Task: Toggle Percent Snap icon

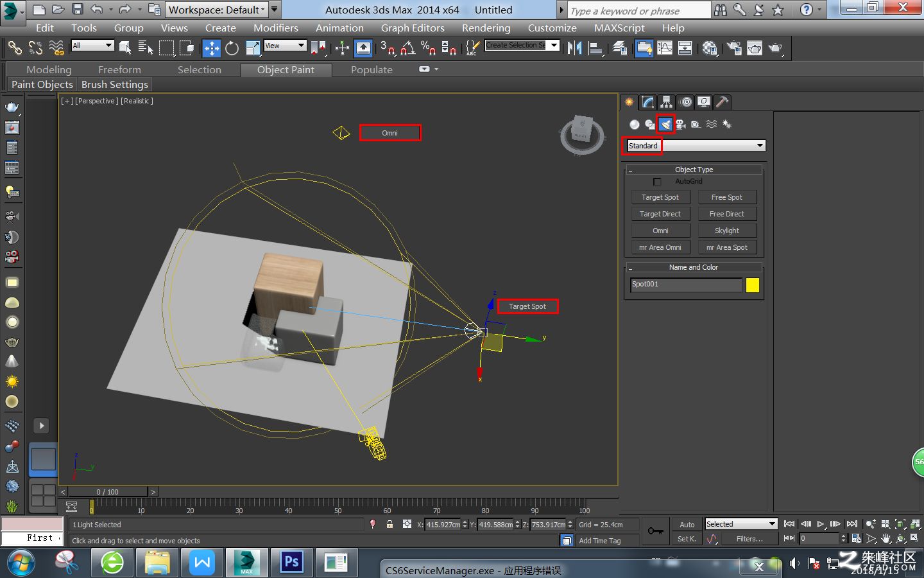Action: 428,48
